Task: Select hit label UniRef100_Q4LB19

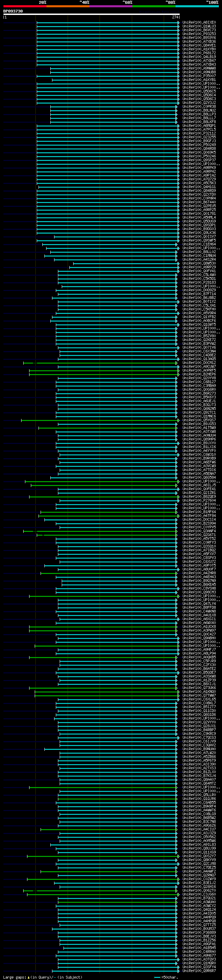Action: tap(199, 57)
